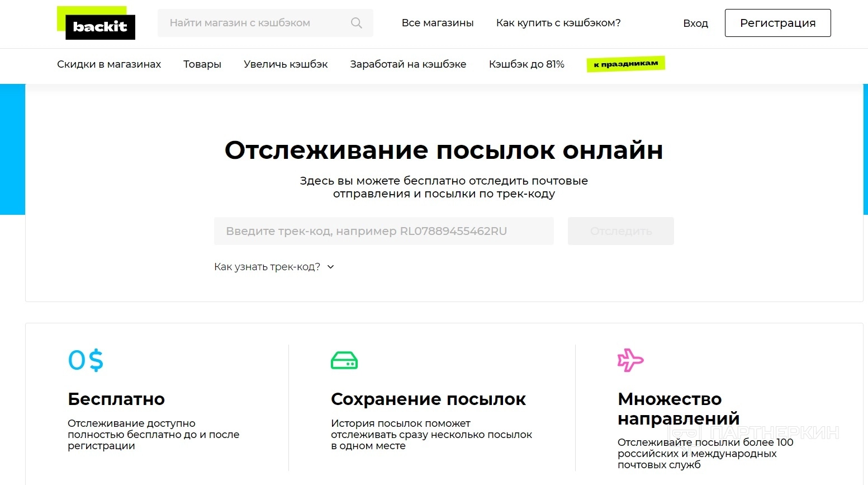This screenshot has height=485, width=868.
Task: Open «Как купить с кэшбэком?» link
Action: 558,23
